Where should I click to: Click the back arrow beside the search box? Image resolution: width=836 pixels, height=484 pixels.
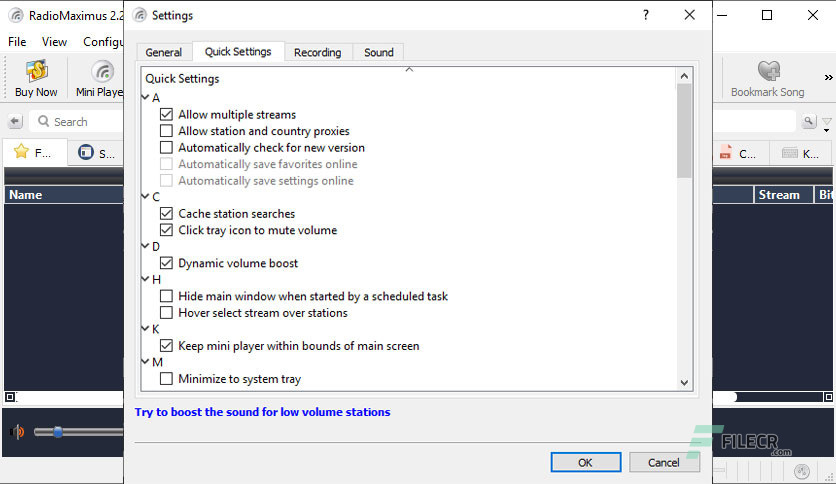(x=15, y=122)
